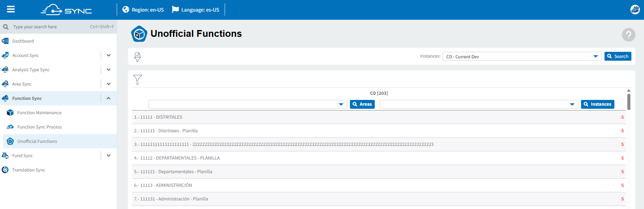The width and height of the screenshot is (644, 209).
Task: Click the Sync cloud logo
Action: pyautogui.click(x=66, y=10)
